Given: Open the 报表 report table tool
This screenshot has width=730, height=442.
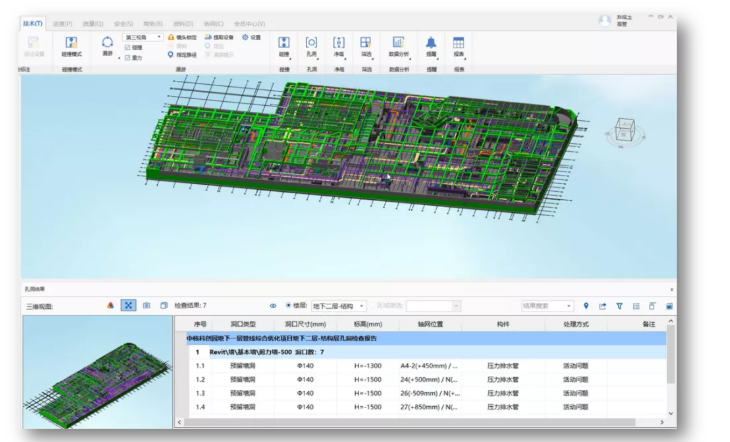Looking at the screenshot, I should point(459,46).
